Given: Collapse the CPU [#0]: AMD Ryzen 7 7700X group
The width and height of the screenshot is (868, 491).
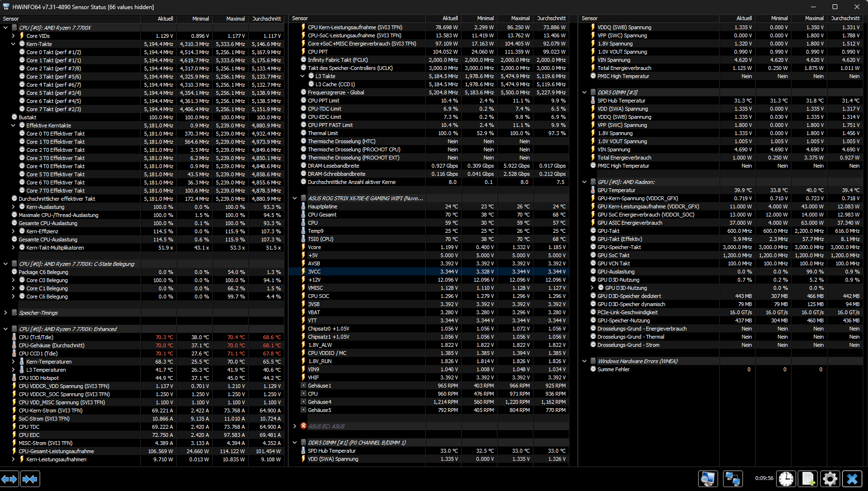Looking at the screenshot, I should 6,28.
